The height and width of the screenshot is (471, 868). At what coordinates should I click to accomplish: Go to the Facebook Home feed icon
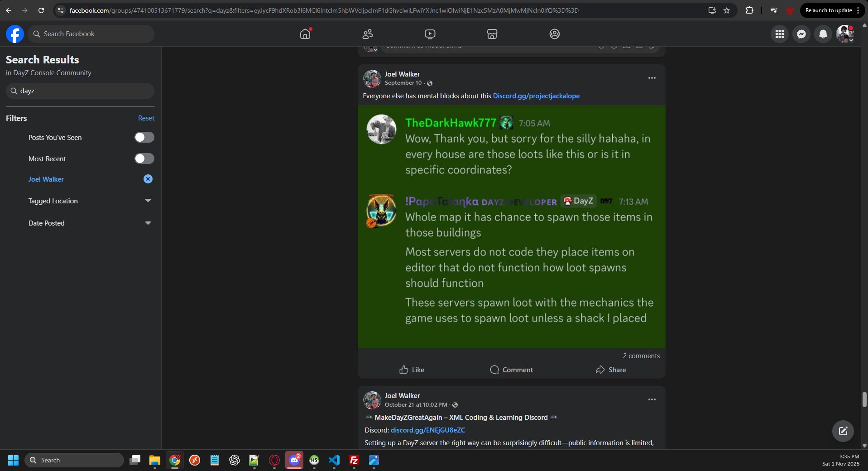point(305,34)
